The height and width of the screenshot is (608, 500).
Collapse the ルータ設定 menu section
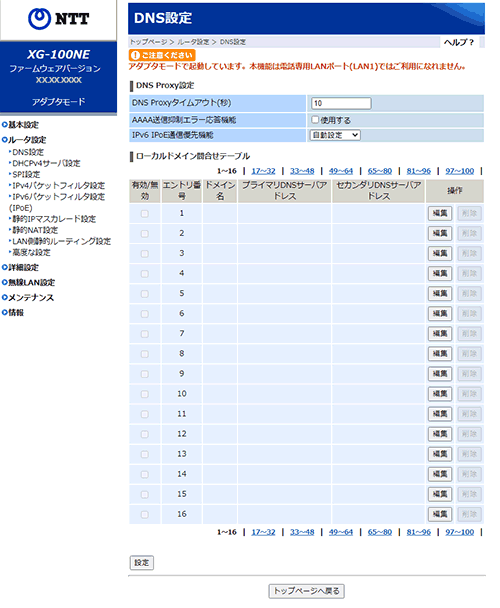[24, 140]
